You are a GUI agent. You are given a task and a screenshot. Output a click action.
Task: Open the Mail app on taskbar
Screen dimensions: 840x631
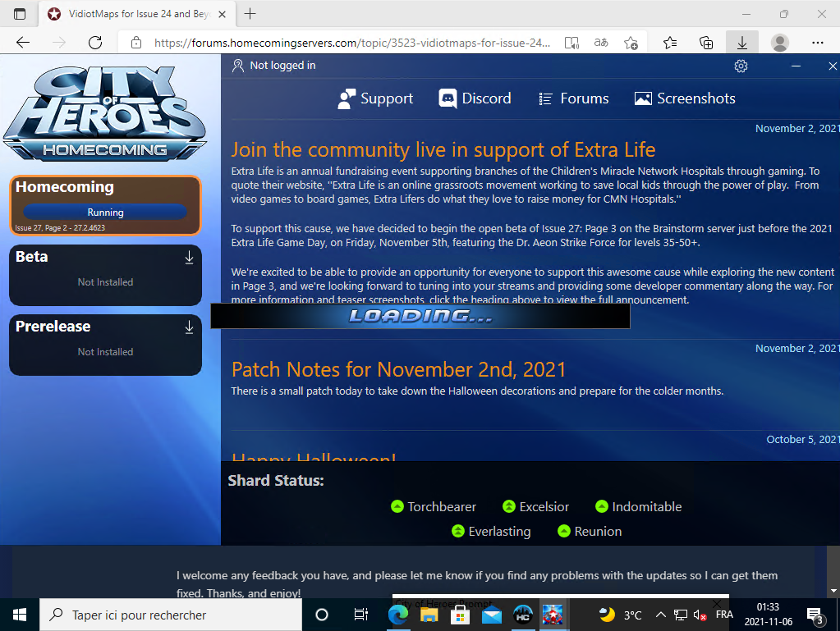click(491, 615)
